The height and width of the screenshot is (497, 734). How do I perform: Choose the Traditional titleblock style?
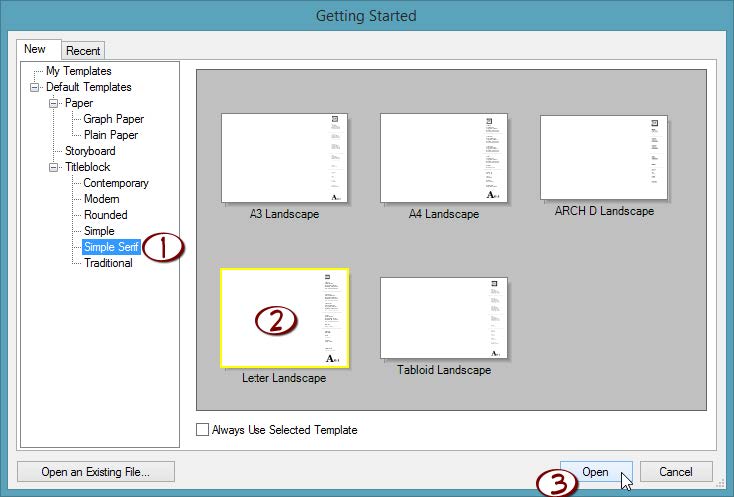[x=108, y=263]
